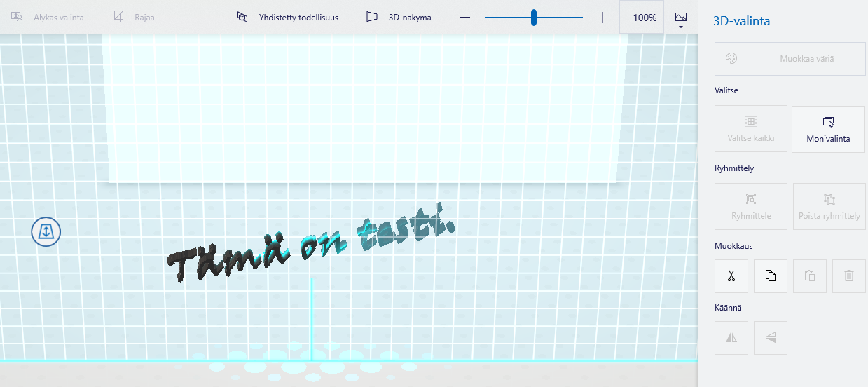Image resolution: width=868 pixels, height=387 pixels.
Task: Choose the Rajaa crop tool
Action: point(134,18)
